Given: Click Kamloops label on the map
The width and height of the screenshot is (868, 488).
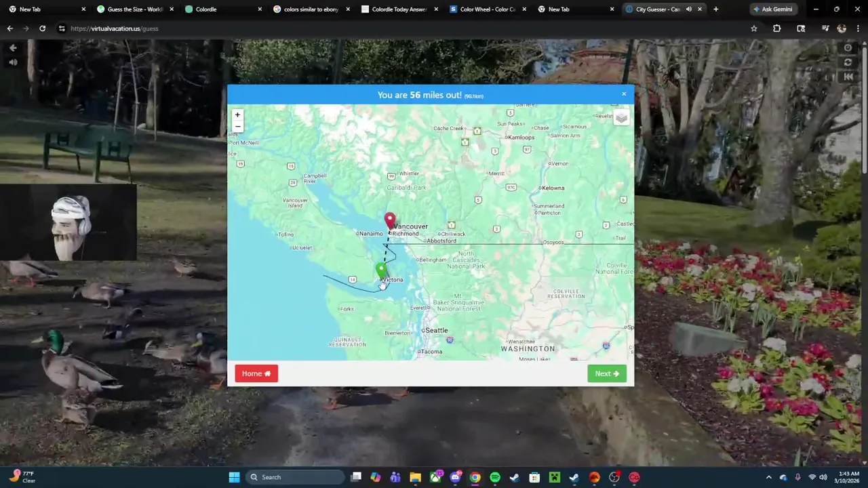Looking at the screenshot, I should coord(521,137).
